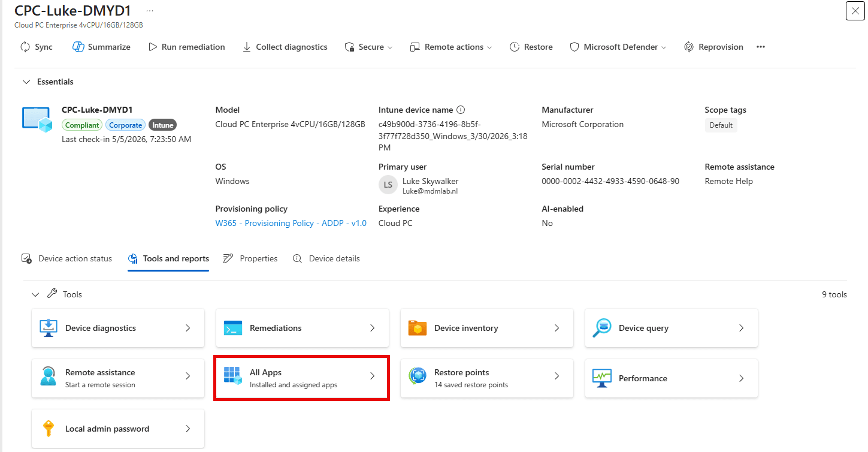
Task: Open the Remote actions dropdown arrow
Action: (x=489, y=47)
